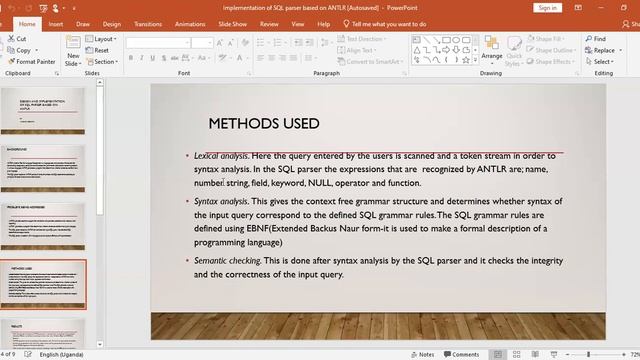Open the Comments pane
Image resolution: width=640 pixels, height=360 pixels.
click(x=461, y=354)
